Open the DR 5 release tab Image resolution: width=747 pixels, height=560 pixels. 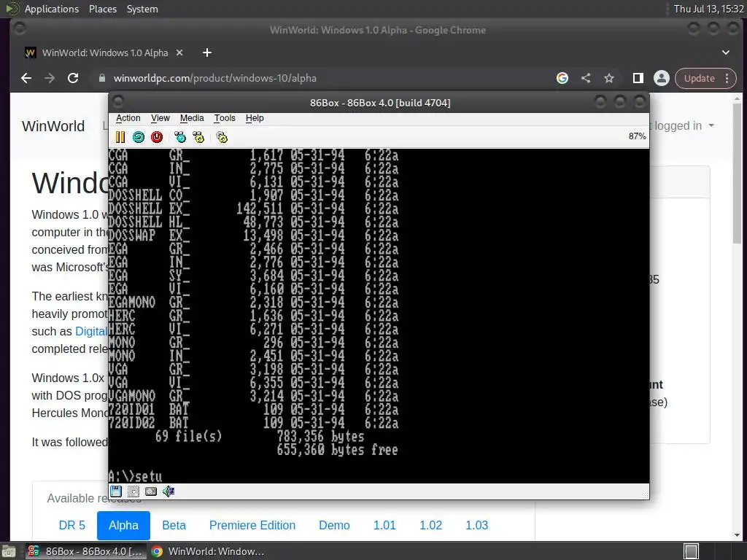click(72, 525)
